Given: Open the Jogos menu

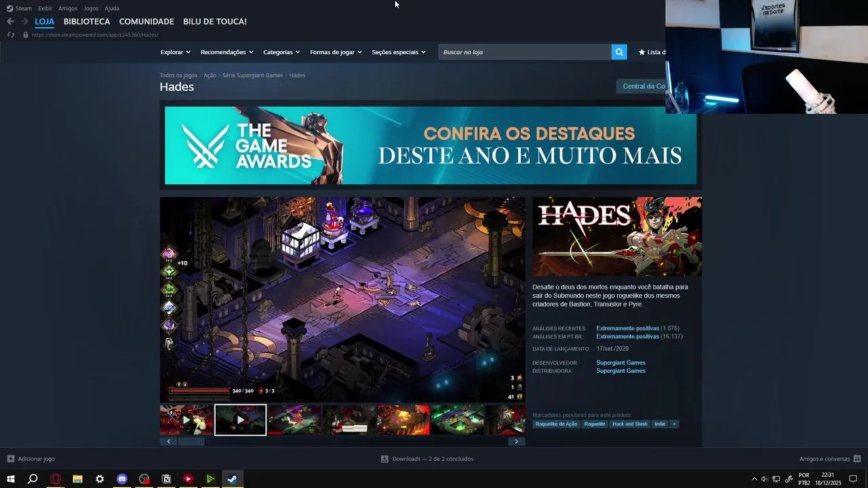Looking at the screenshot, I should [x=91, y=8].
